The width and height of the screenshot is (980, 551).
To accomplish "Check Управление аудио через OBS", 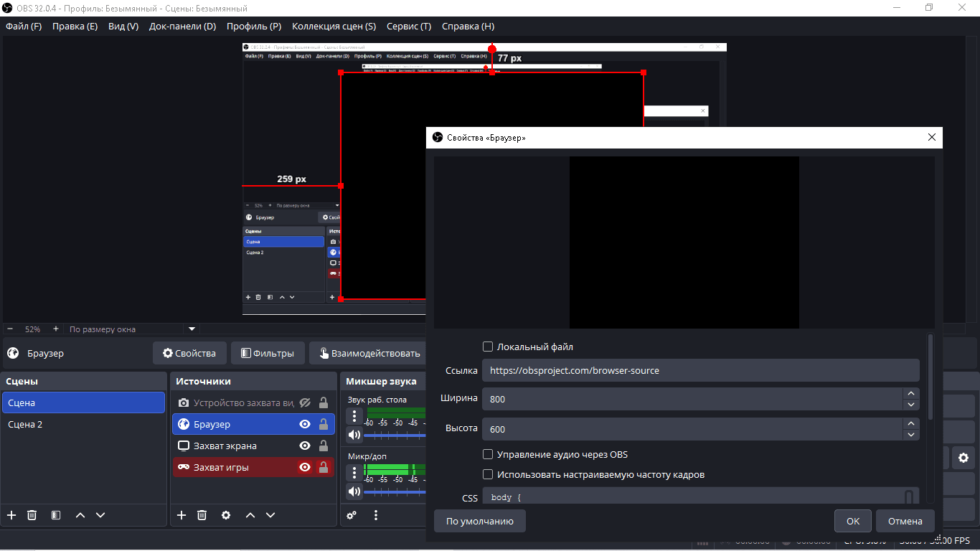I will click(488, 454).
